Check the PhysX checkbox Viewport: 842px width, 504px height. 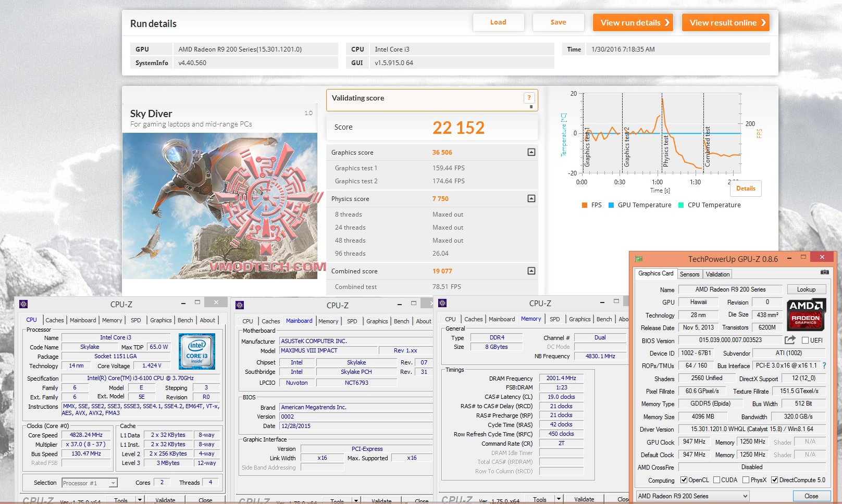tap(746, 480)
